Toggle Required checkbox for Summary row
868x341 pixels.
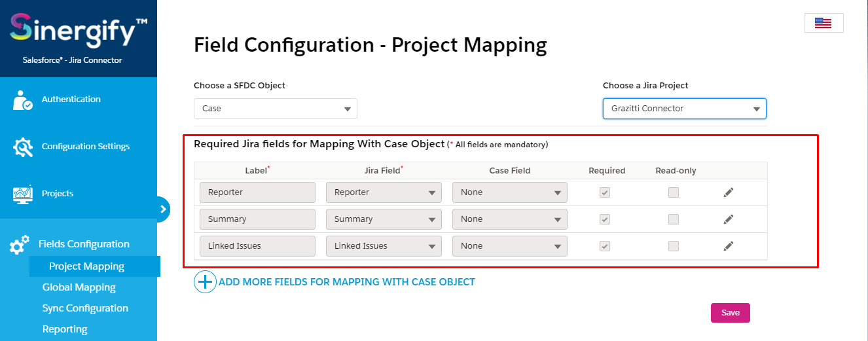[606, 219]
